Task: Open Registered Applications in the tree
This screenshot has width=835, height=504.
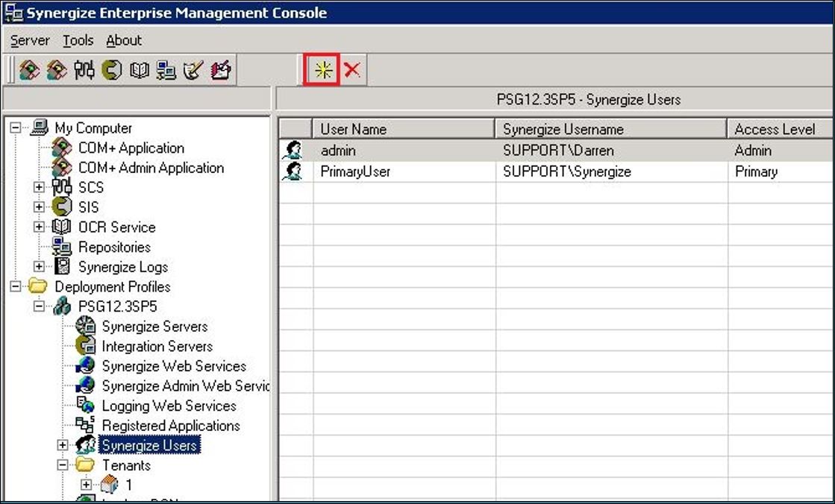Action: (171, 426)
